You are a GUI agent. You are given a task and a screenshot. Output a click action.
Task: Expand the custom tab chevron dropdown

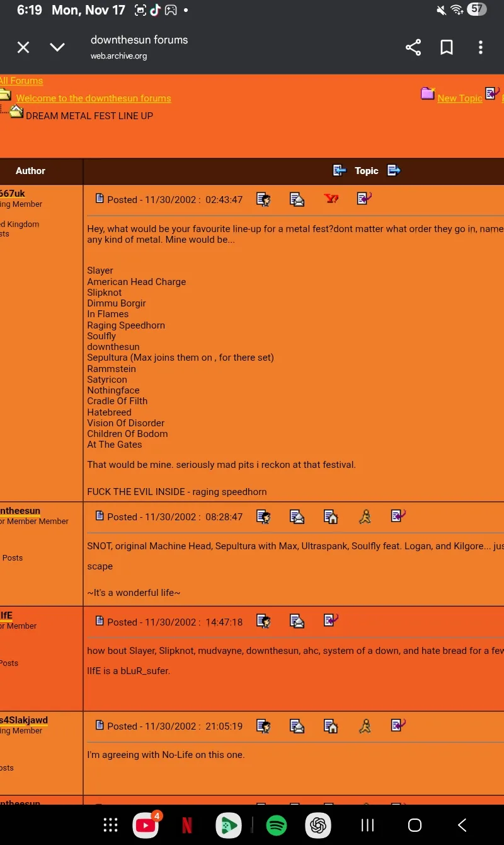coord(57,47)
